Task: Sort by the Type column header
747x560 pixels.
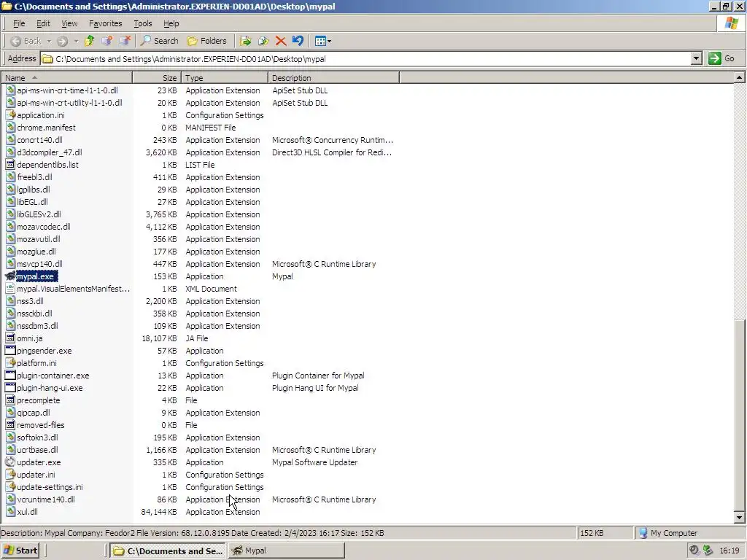Action: tap(225, 77)
